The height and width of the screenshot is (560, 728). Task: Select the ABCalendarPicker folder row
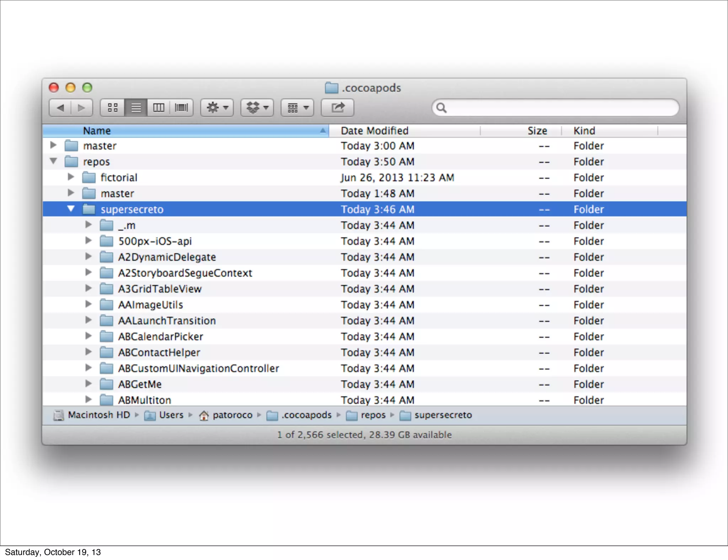pos(161,336)
